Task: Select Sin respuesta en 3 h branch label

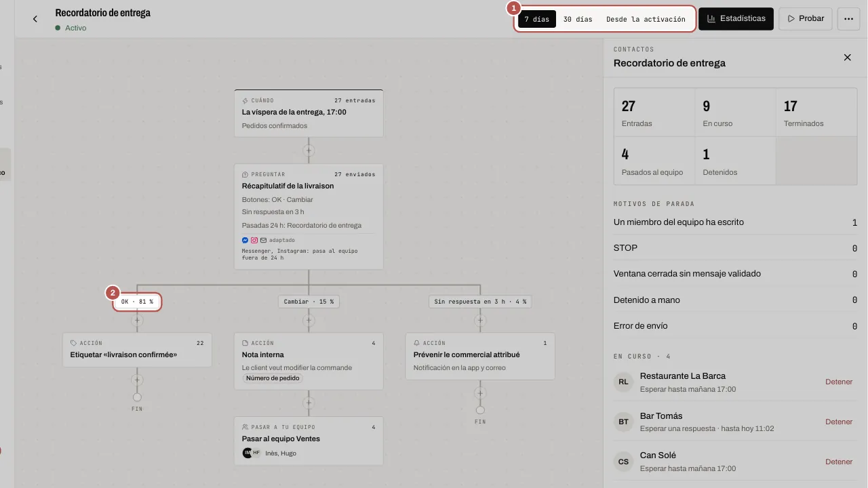Action: pos(480,302)
